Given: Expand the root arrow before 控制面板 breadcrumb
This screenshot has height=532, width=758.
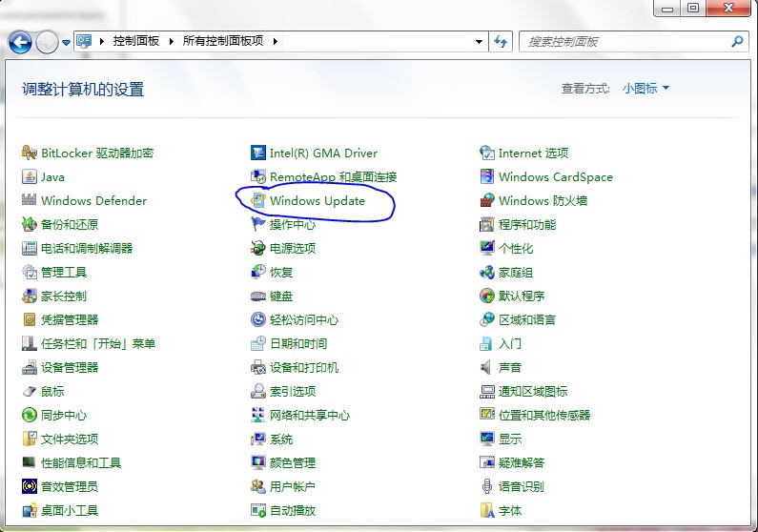Looking at the screenshot, I should pos(101,42).
